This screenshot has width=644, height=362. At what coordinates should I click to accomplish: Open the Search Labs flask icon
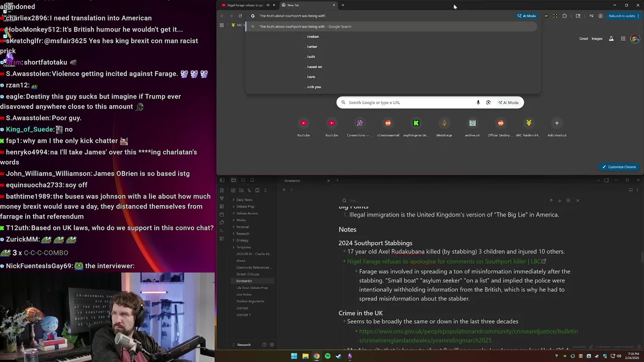[611, 39]
